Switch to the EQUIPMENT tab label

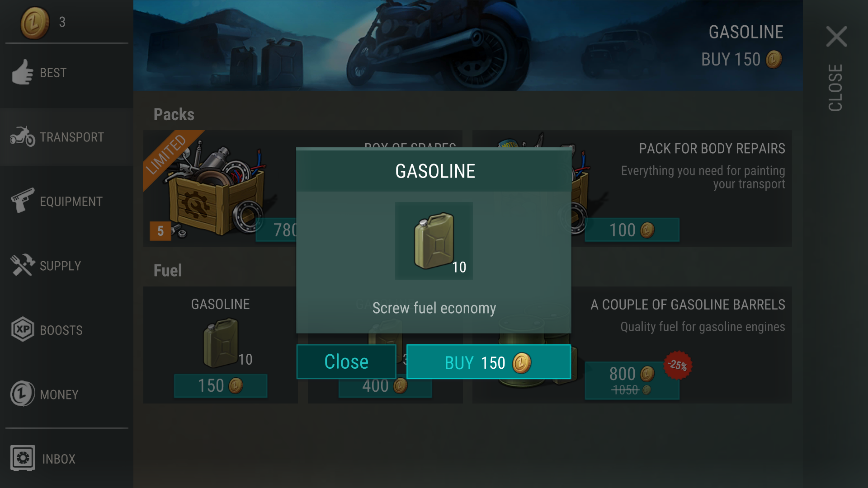click(x=71, y=202)
